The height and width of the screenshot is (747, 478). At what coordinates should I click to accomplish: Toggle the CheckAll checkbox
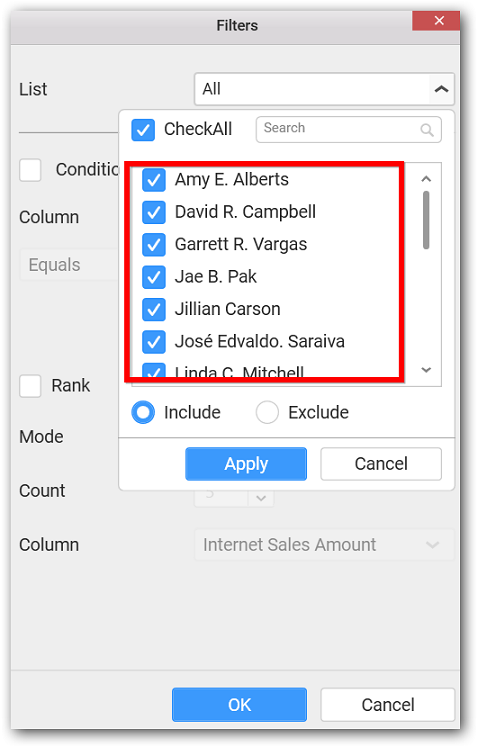coord(143,130)
